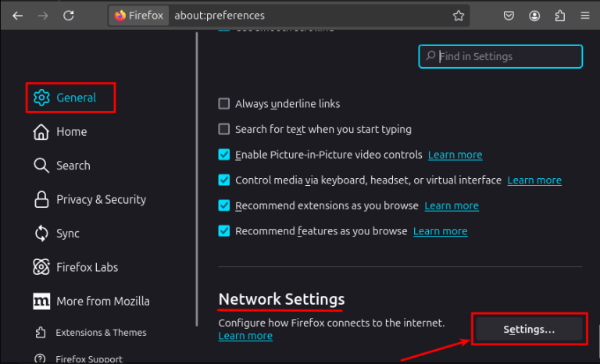Open the hamburger application menu
The image size is (600, 364).
585,16
